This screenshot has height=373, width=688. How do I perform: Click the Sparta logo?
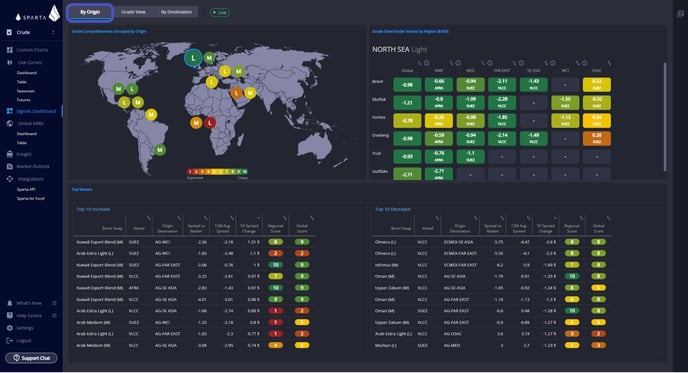[x=38, y=14]
